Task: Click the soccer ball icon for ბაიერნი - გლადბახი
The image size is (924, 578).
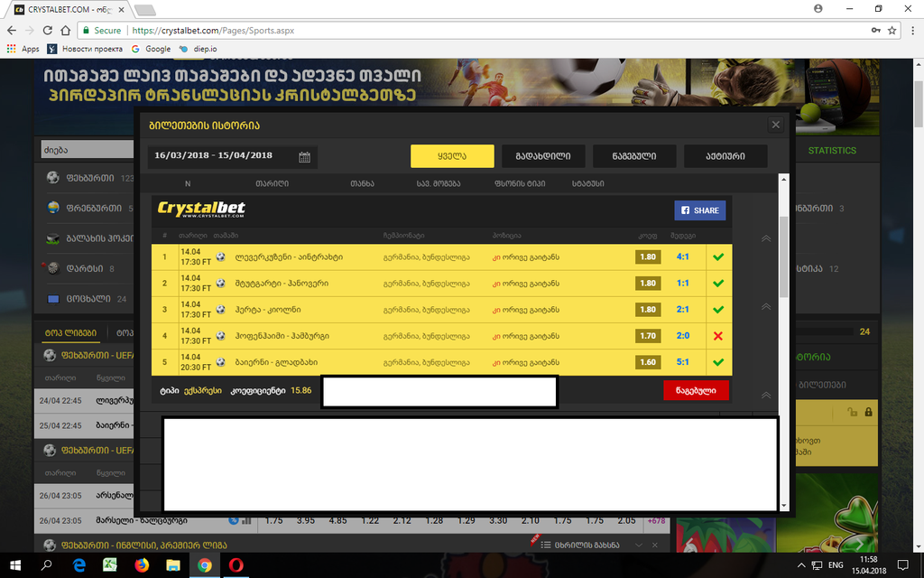Action: 220,361
